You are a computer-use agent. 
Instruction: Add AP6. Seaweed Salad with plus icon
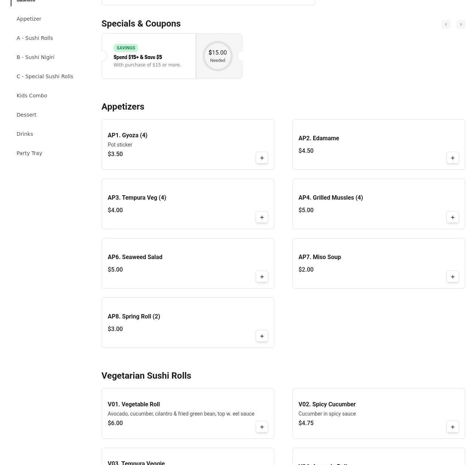pos(262,277)
